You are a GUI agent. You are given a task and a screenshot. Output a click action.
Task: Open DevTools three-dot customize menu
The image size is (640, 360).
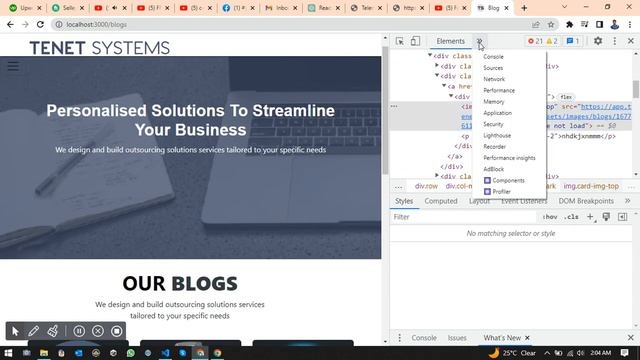(x=615, y=41)
